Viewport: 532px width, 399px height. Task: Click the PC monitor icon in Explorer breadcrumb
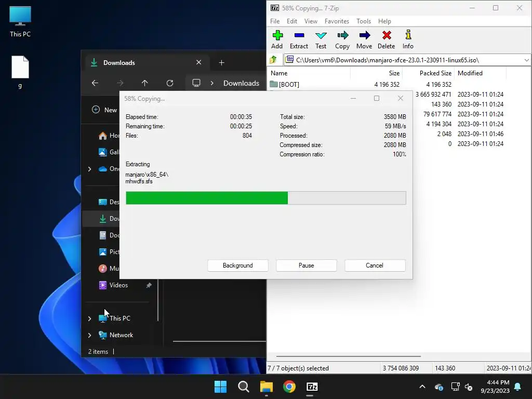pyautogui.click(x=196, y=83)
